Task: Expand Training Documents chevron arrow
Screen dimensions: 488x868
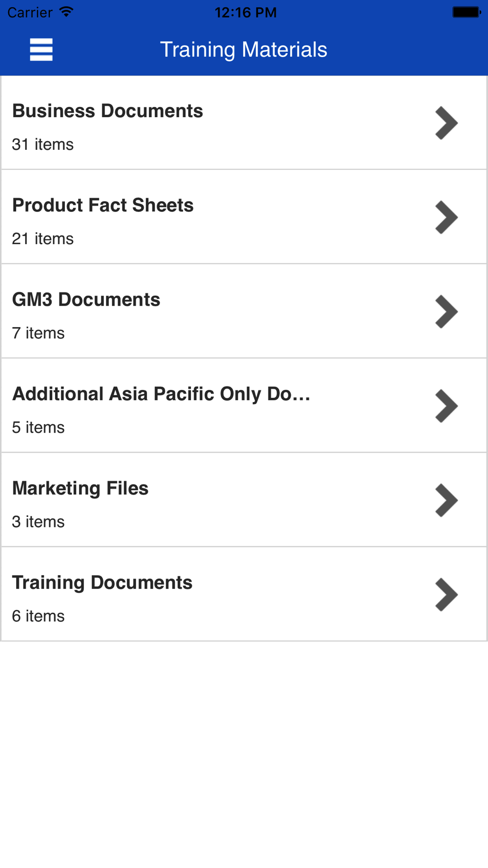Action: click(x=447, y=595)
